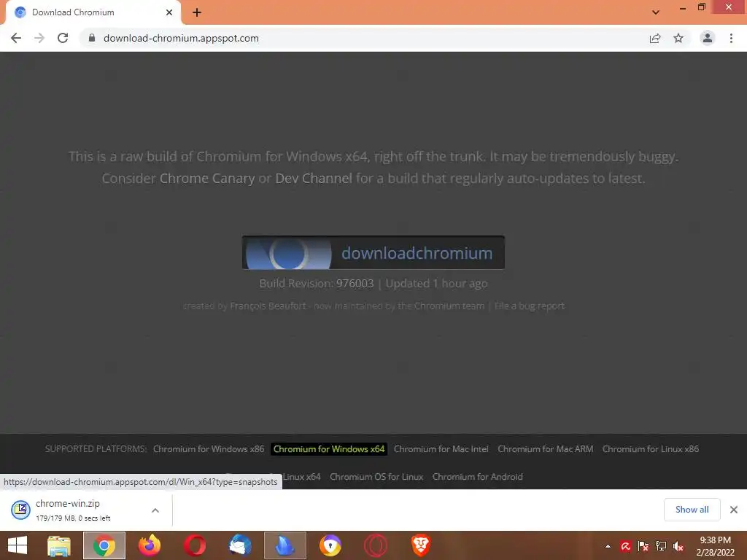View site info via the padlock icon

[x=92, y=38]
